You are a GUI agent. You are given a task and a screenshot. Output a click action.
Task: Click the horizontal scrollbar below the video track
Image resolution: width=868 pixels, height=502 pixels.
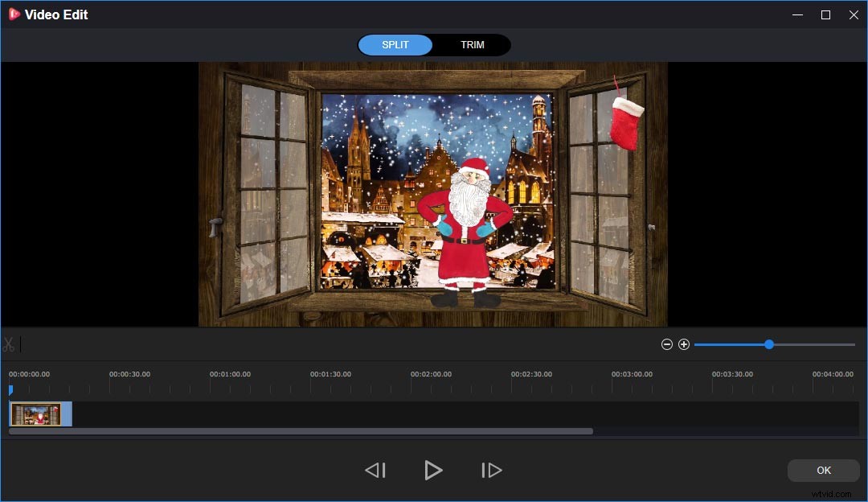pyautogui.click(x=300, y=430)
